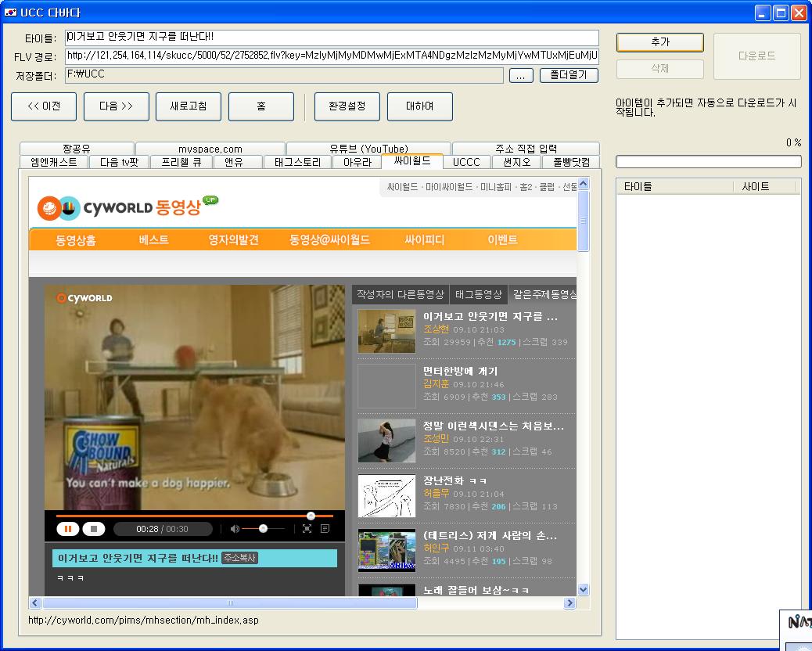This screenshot has width=812, height=651.
Task: Browse for a save folder with the ... button
Action: [521, 76]
